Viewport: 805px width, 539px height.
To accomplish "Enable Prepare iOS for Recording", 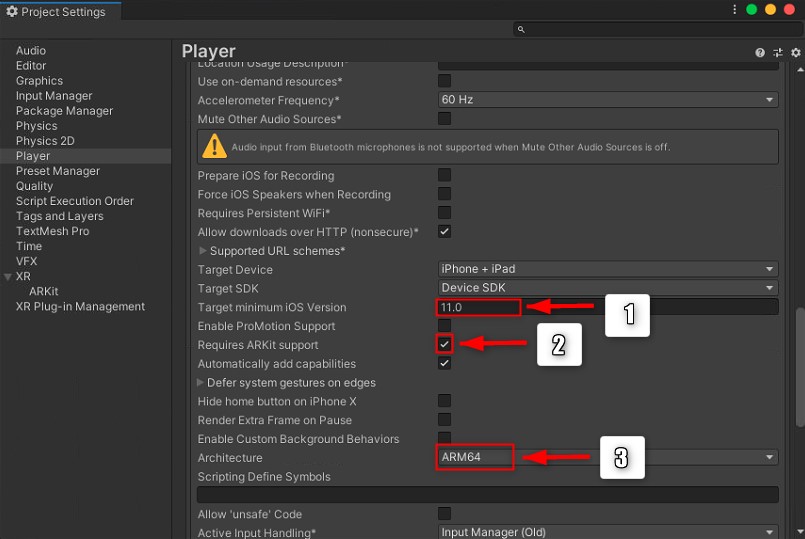I will 445,175.
